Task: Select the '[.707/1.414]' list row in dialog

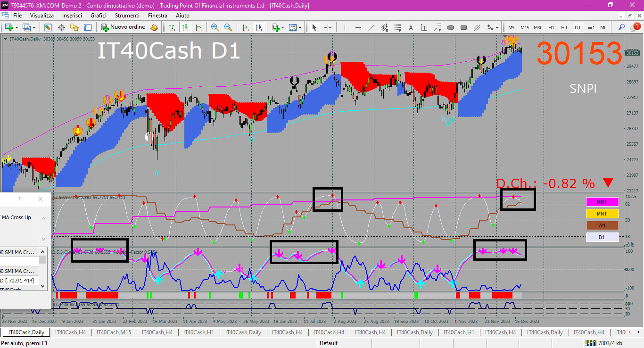Action: click(19, 281)
